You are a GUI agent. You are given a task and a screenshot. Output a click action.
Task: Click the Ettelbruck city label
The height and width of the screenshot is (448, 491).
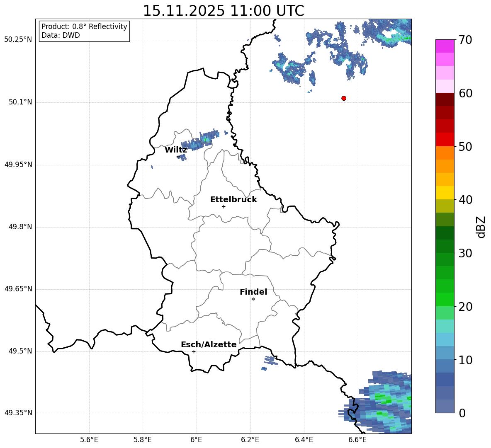[233, 200]
